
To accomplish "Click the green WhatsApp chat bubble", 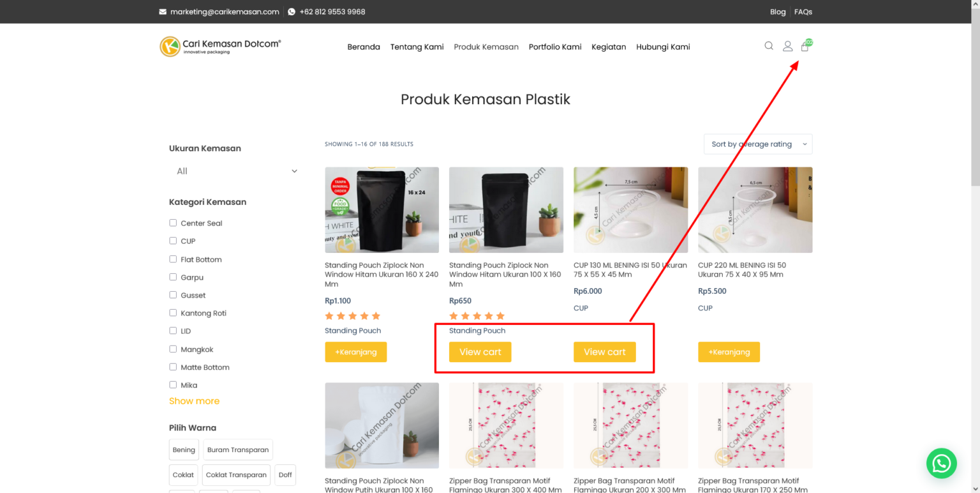I will [941, 463].
